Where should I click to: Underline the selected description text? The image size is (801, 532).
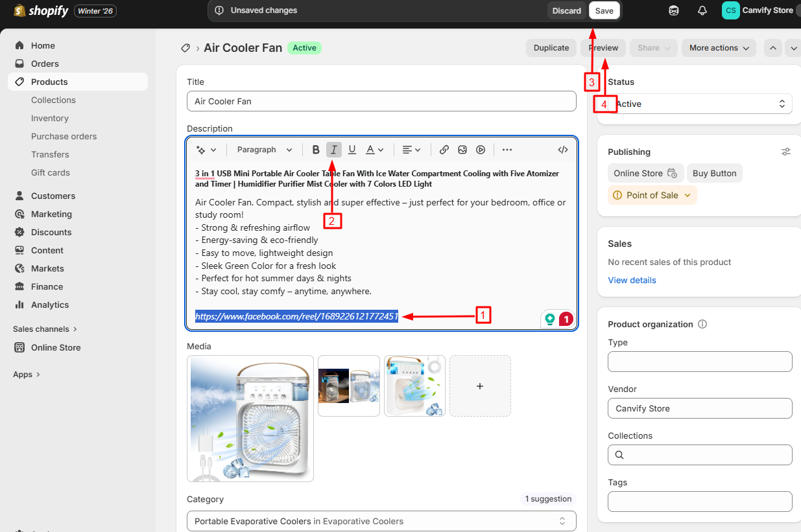pyautogui.click(x=352, y=150)
